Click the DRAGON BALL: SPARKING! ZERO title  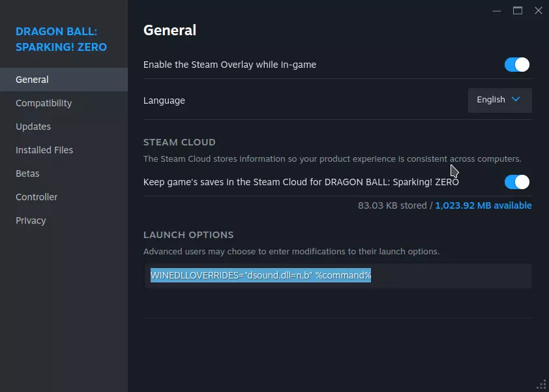(61, 39)
